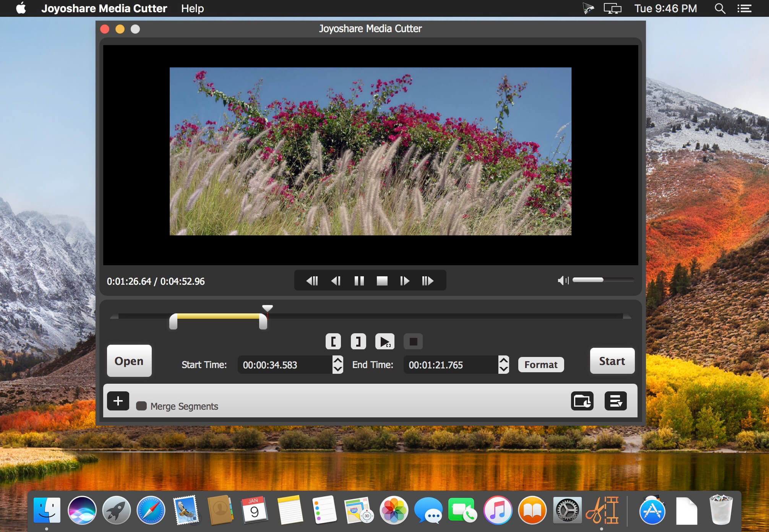769x532 pixels.
Task: Step to the previous frame
Action: 336,281
